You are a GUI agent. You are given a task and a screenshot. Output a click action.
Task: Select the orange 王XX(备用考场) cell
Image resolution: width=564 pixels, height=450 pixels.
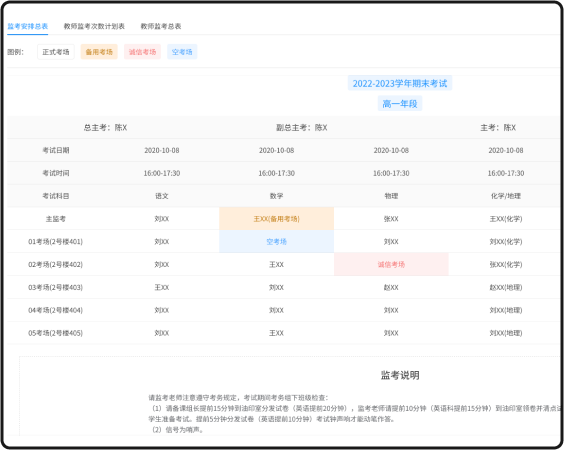tap(276, 219)
